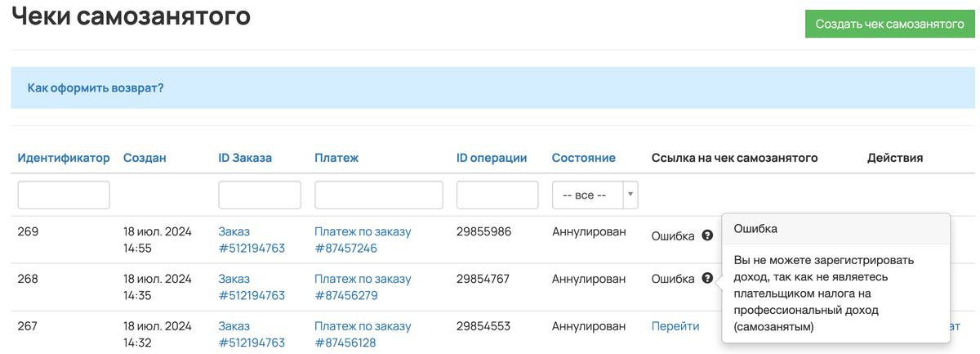Click the help icon beside Ошибка in row 269
This screenshot has height=354, width=980.
coord(707,235)
